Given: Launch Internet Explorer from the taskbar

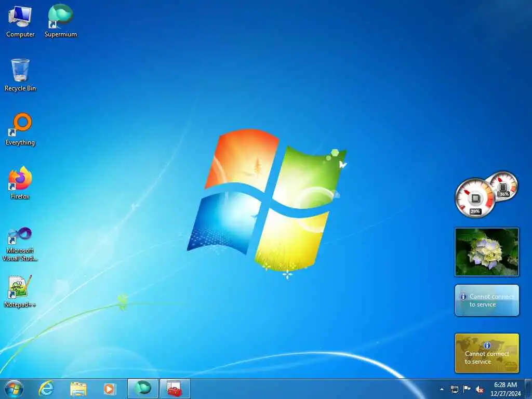Looking at the screenshot, I should (46, 389).
